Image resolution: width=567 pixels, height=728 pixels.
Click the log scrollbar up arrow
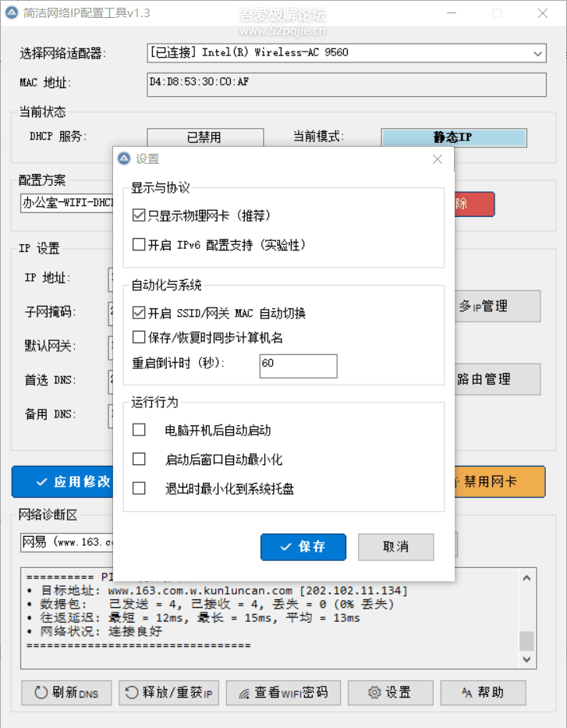pos(526,578)
